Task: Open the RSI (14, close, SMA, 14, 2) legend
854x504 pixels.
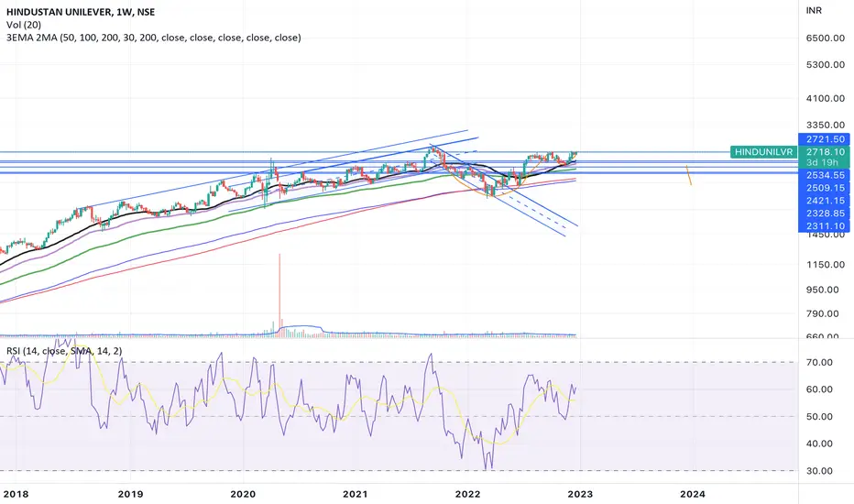Action: tap(64, 351)
